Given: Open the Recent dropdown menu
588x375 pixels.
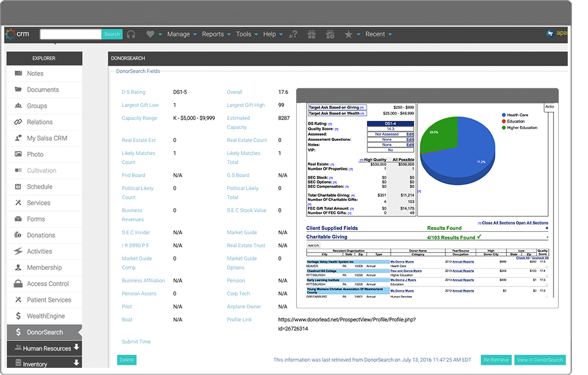Looking at the screenshot, I should (379, 34).
